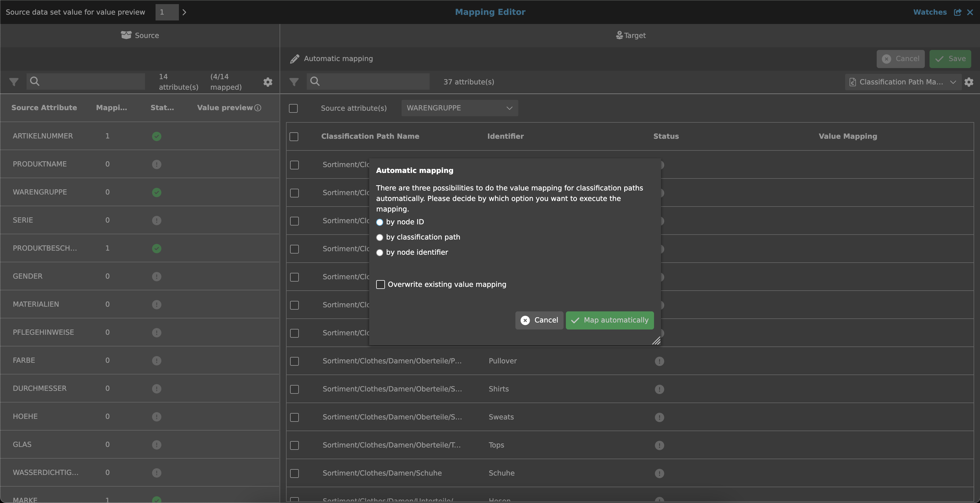Open Watches in external window icon
The image size is (980, 503).
pyautogui.click(x=958, y=12)
